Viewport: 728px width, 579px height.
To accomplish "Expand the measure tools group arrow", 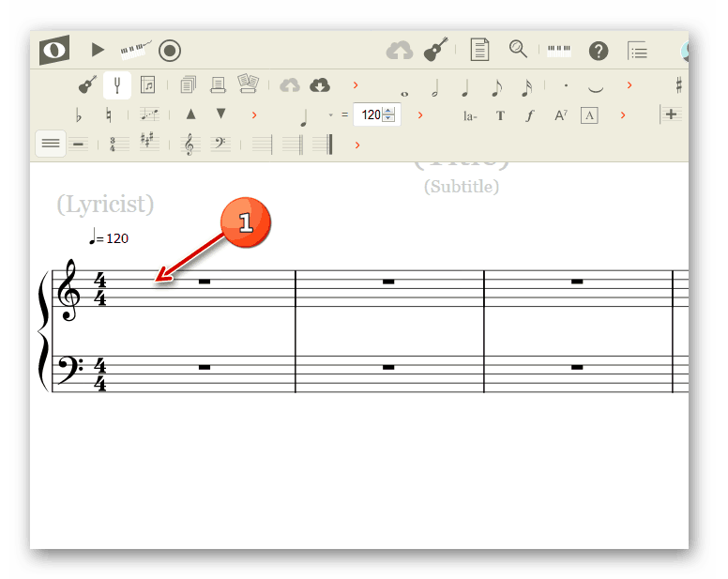I will [357, 145].
